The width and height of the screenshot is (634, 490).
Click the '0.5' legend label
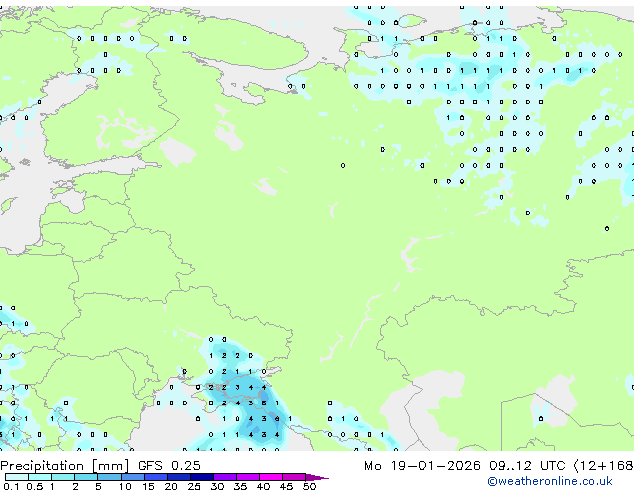point(35,486)
